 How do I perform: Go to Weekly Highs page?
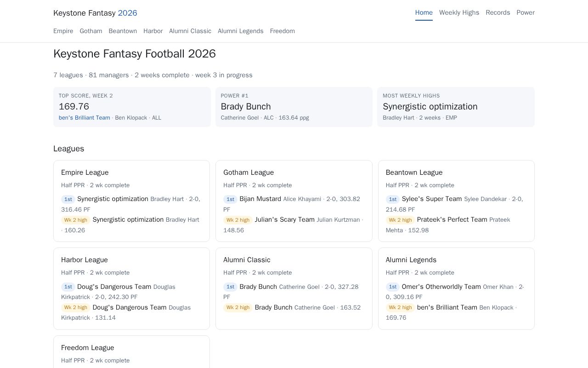coord(459,12)
